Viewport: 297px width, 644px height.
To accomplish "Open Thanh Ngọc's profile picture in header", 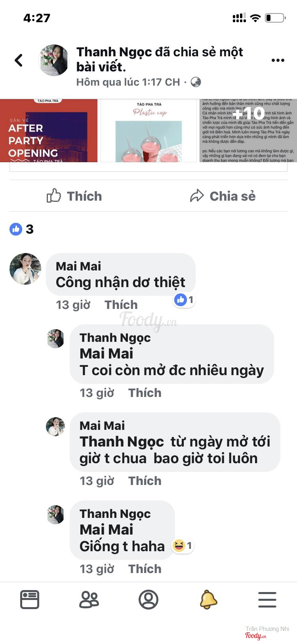I will (x=54, y=60).
